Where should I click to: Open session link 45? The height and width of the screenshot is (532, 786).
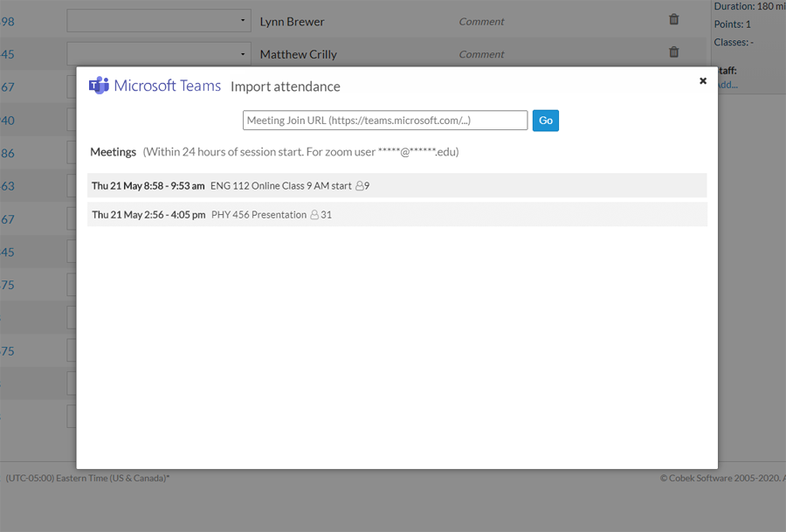click(8, 54)
